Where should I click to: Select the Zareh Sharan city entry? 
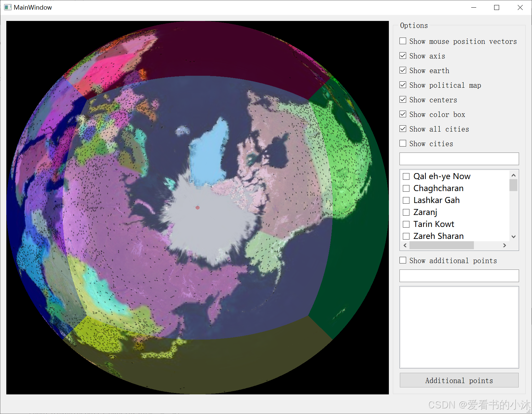(x=406, y=236)
